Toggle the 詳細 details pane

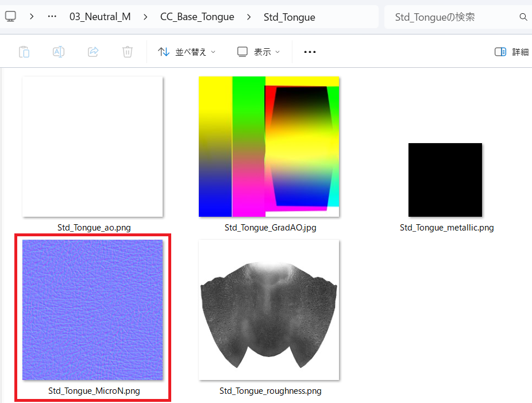[512, 52]
